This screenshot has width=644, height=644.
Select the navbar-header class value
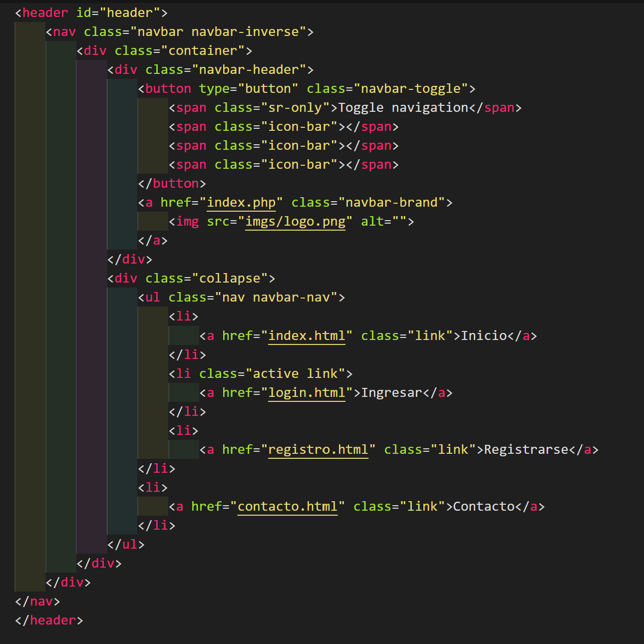point(252,70)
